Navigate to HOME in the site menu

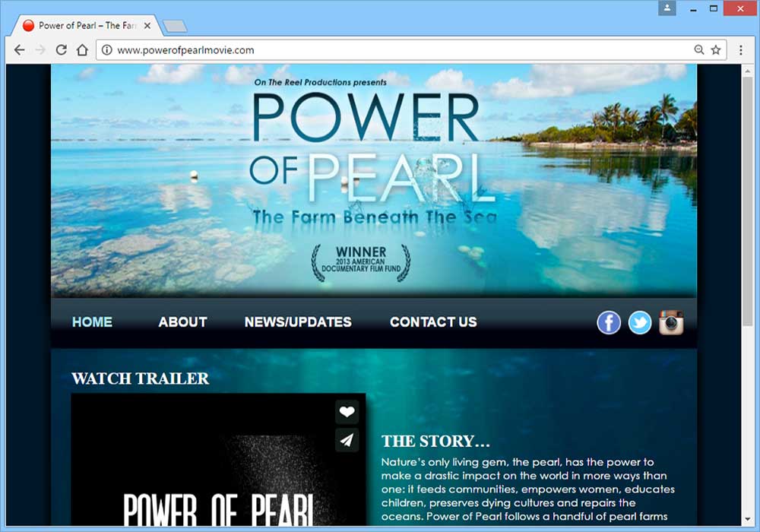point(92,322)
